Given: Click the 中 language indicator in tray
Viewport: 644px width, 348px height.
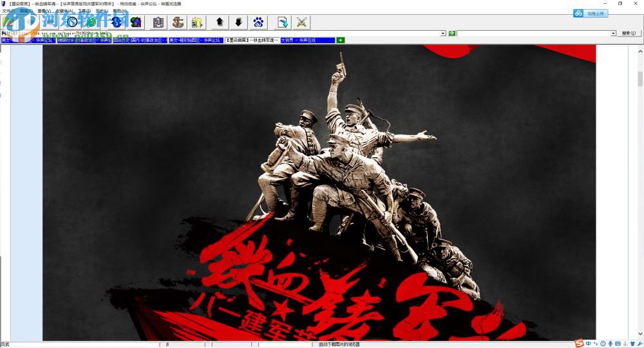Looking at the screenshot, I should (x=588, y=344).
